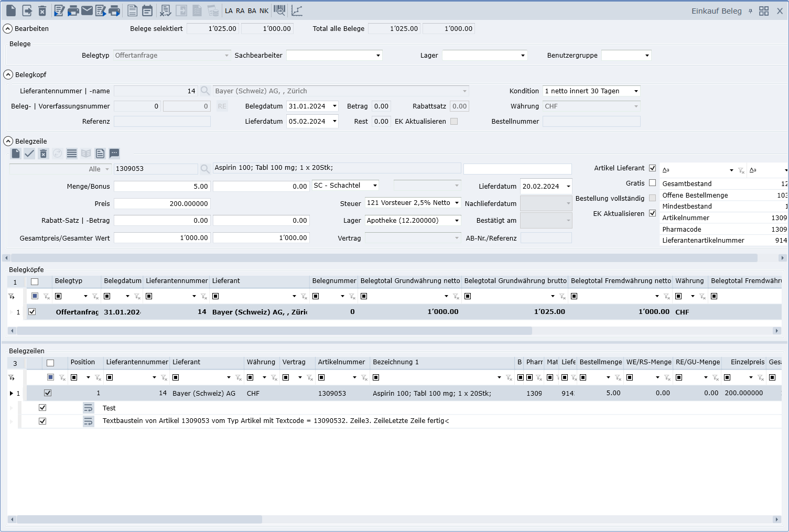Click the barcode scan icon in toolbar
Screen dimensions: 789x532
[x=280, y=10]
